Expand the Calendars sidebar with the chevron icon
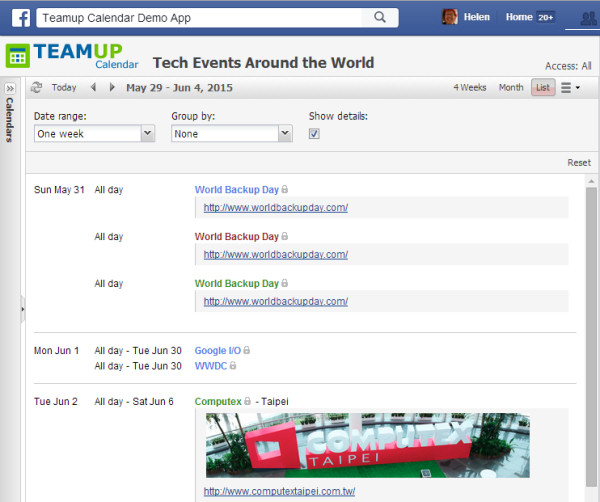Screen dimensions: 600x502 click(x=10, y=88)
